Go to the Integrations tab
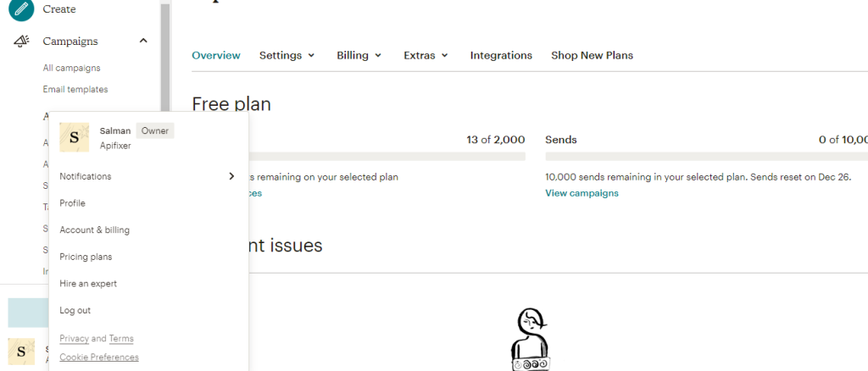The image size is (868, 371). (x=501, y=56)
